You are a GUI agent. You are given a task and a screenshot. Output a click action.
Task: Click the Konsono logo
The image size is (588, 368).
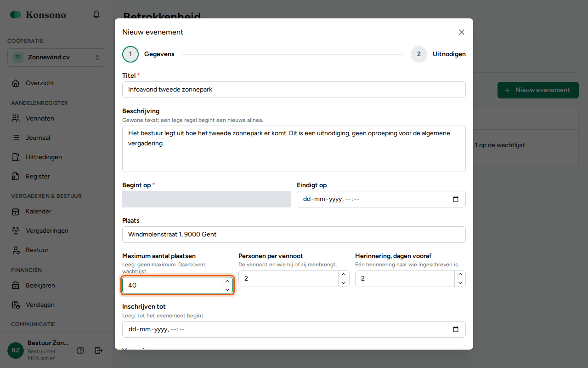(38, 15)
